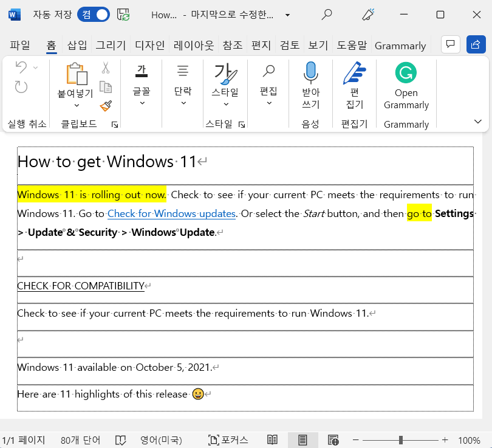The width and height of the screenshot is (492, 448).
Task: Click the proofing book status icon
Action: click(x=120, y=440)
